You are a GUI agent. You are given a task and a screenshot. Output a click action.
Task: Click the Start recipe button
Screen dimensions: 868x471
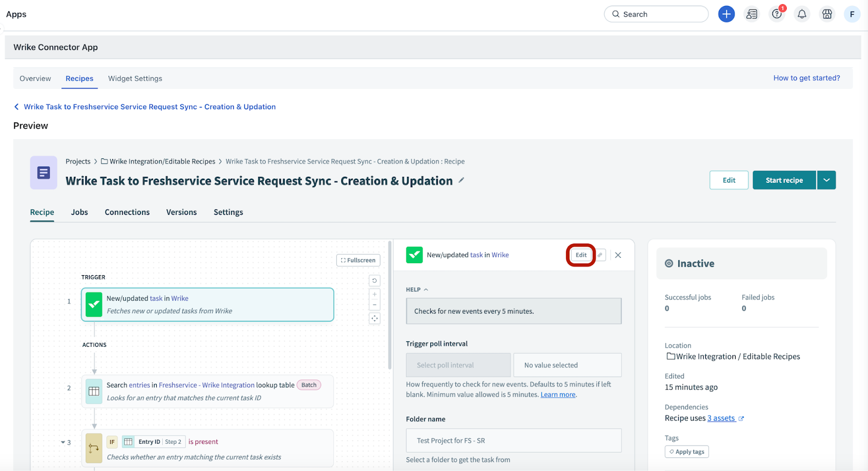pos(784,180)
